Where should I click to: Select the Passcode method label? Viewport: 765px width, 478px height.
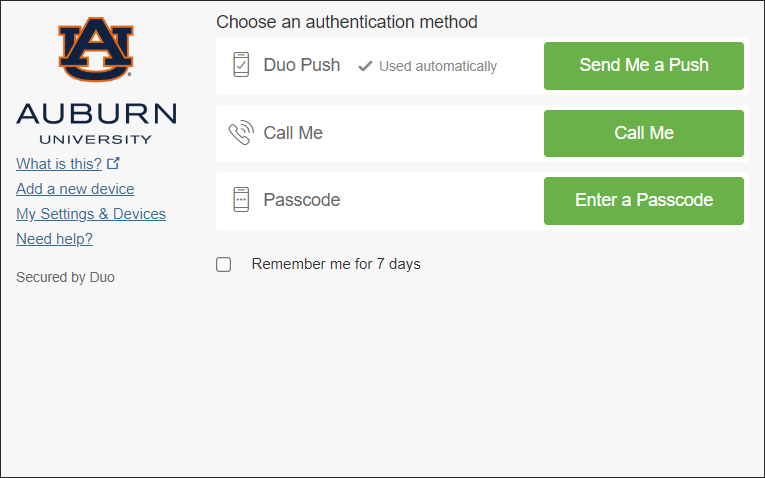click(x=302, y=200)
